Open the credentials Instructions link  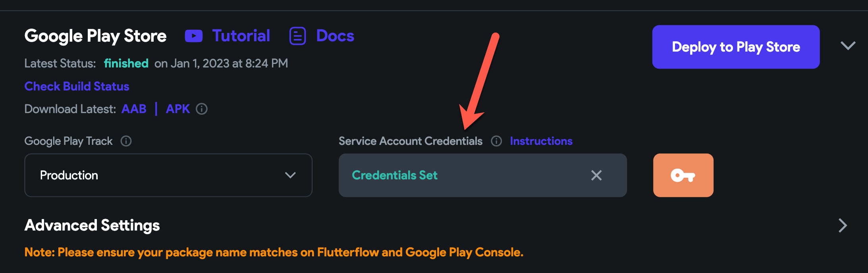(x=541, y=141)
